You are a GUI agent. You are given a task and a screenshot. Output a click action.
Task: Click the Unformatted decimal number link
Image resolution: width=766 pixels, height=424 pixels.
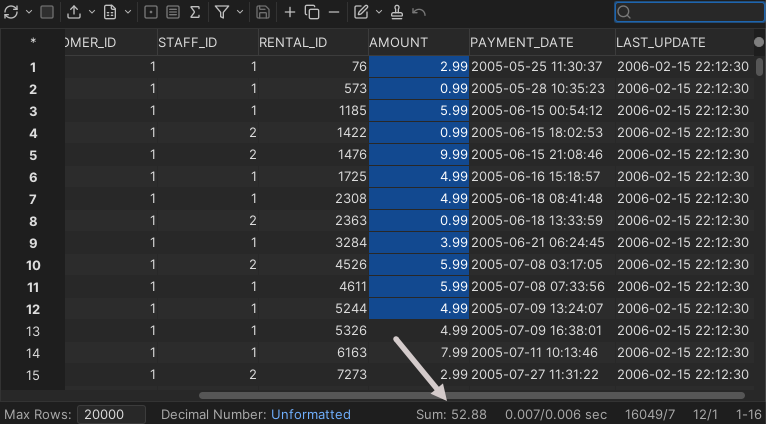click(310, 414)
